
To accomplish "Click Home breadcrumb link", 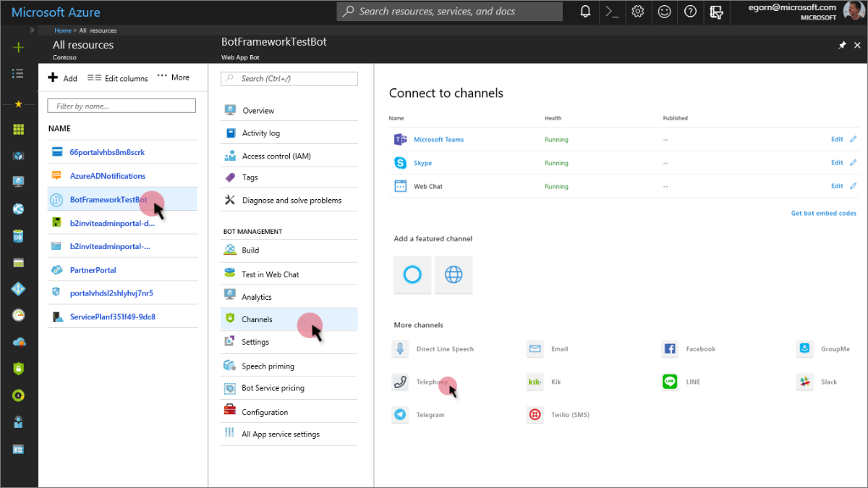I will pos(63,30).
